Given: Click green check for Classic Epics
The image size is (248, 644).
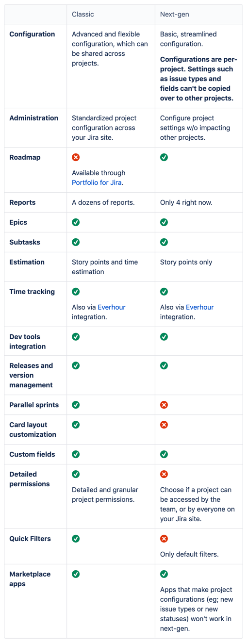Looking at the screenshot, I should pyautogui.click(x=76, y=222).
